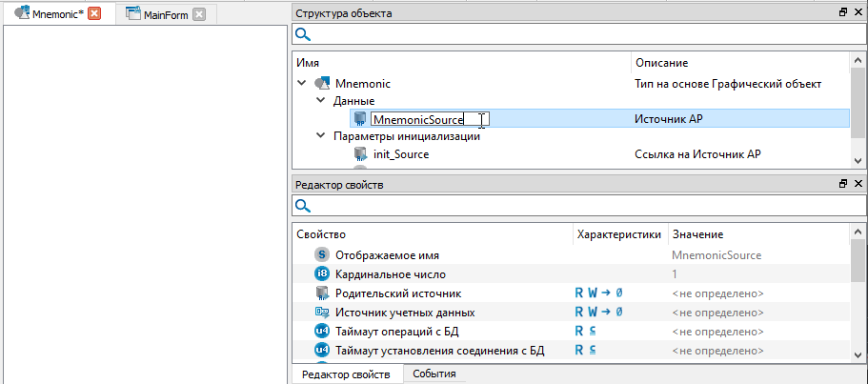The image size is (868, 384).
Task: Close the Mnemonic document tab
Action: pos(94,14)
